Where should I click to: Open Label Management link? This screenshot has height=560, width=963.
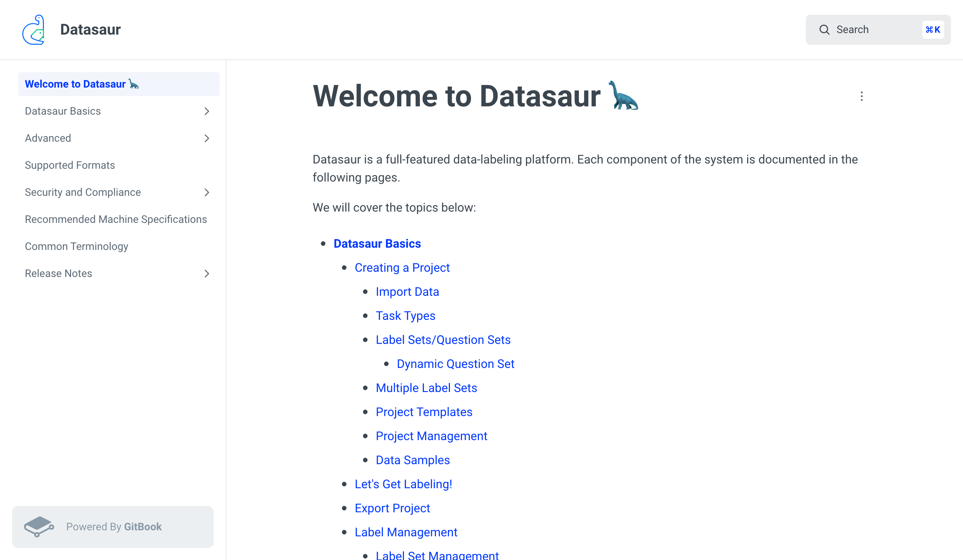tap(406, 532)
